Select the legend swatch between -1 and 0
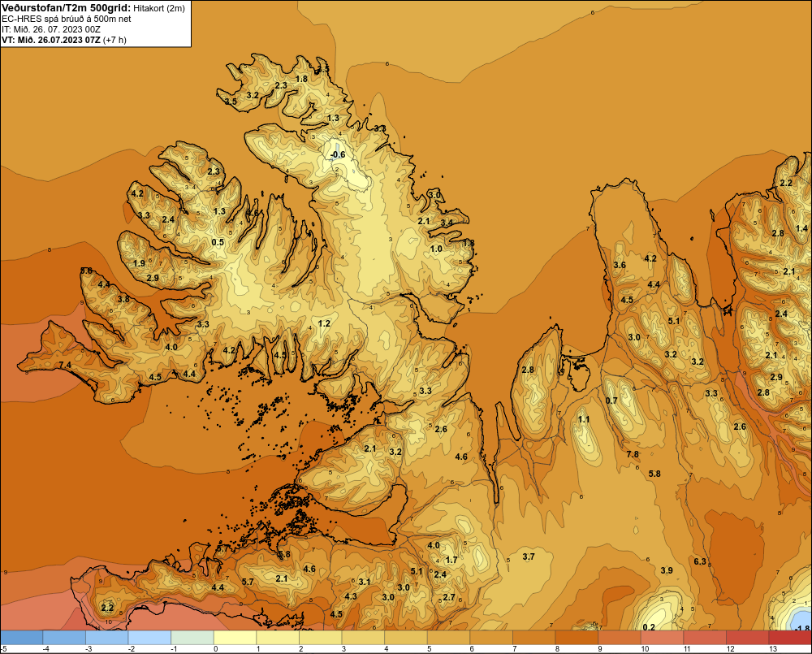 192,637
